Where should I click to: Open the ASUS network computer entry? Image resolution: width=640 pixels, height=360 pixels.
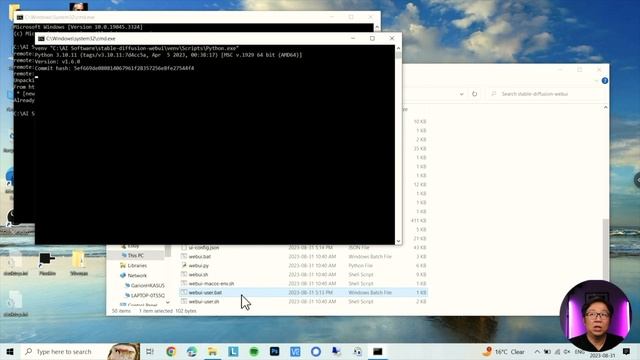tap(147, 285)
